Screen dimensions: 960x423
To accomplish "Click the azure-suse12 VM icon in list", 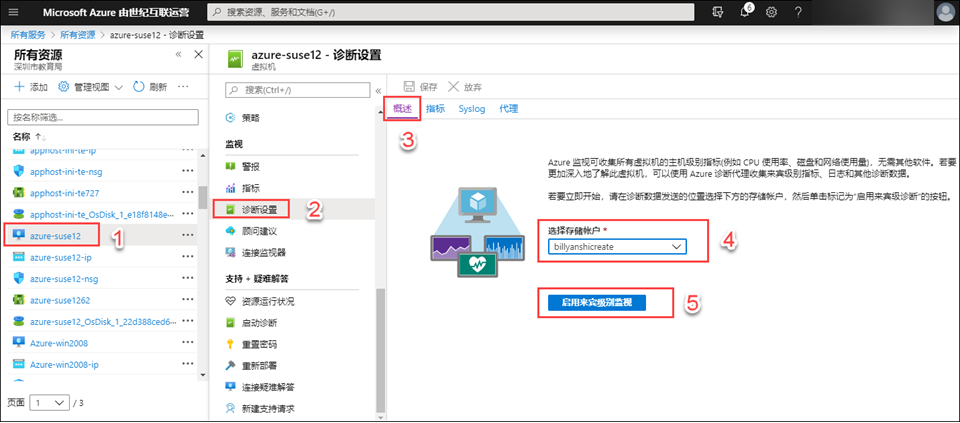I will tap(18, 236).
